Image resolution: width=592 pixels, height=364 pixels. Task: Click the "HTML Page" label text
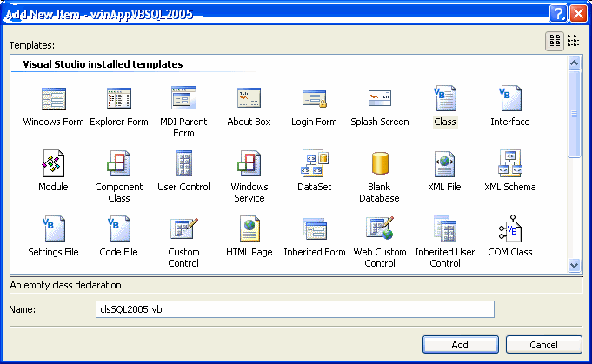[x=249, y=252]
